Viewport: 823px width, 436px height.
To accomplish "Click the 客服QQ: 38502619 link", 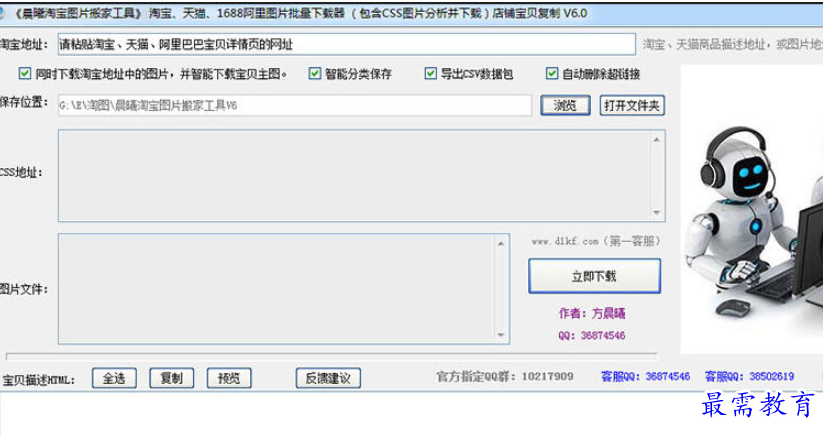I will (x=750, y=376).
